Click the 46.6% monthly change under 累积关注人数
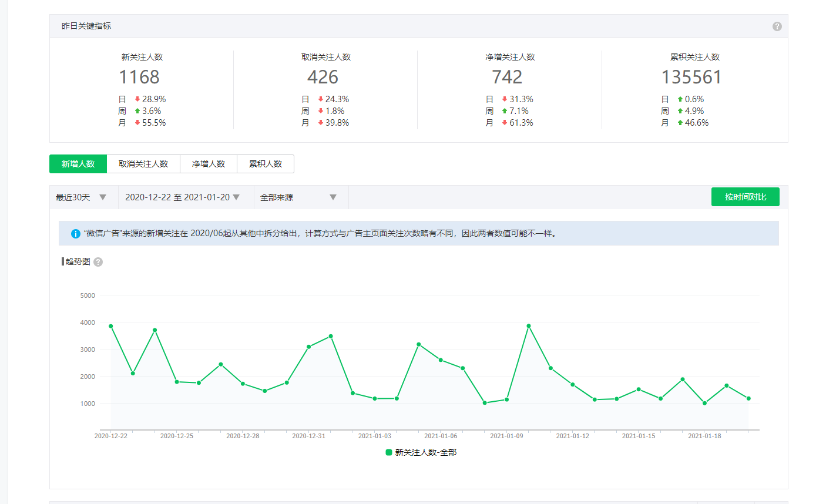The image size is (826, 504). click(697, 123)
